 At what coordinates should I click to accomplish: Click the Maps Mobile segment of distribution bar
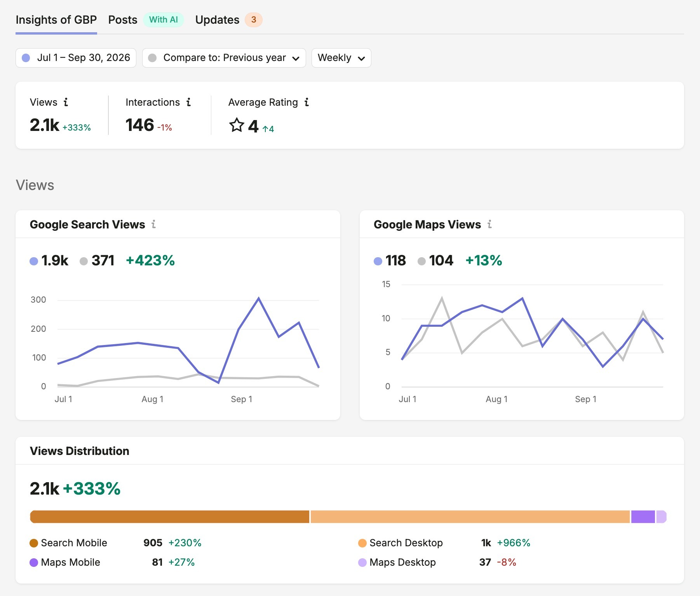point(643,517)
